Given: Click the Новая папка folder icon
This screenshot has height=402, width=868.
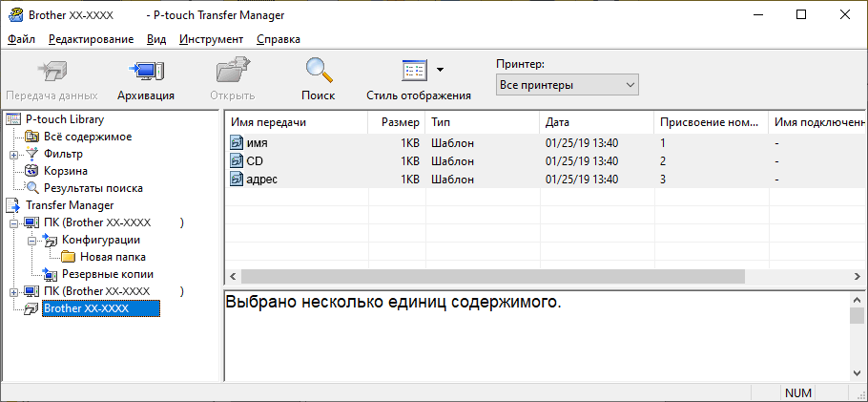Looking at the screenshot, I should (x=68, y=257).
